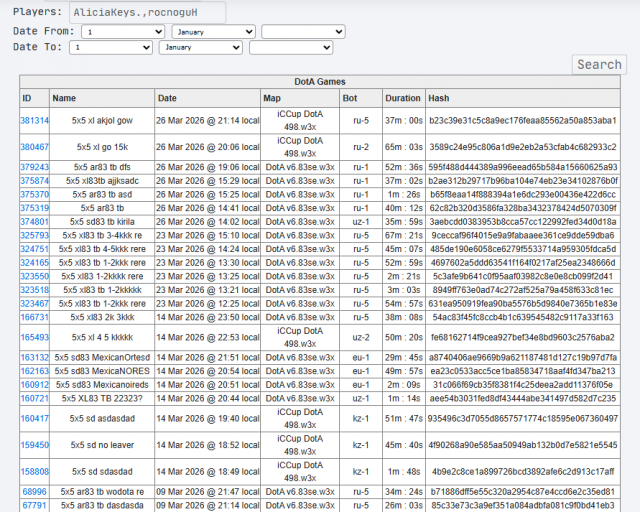The width and height of the screenshot is (640, 512).
Task: Open game ID 160417 link
Action: (35, 419)
